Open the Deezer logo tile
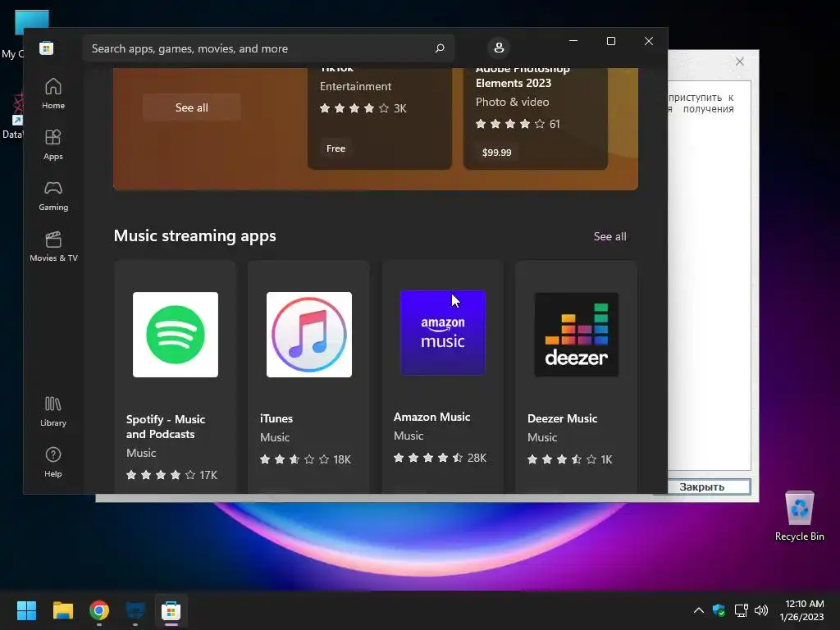This screenshot has height=630, width=840. (577, 335)
